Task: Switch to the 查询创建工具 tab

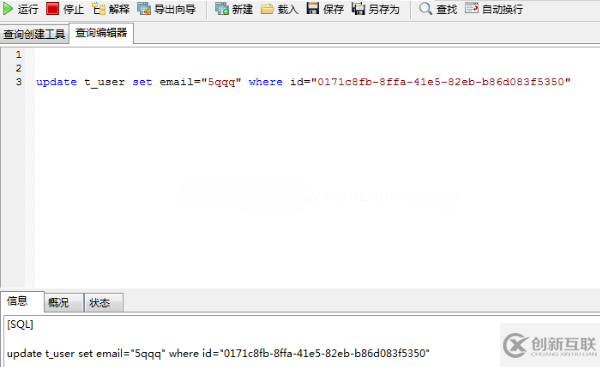Action: [x=34, y=34]
